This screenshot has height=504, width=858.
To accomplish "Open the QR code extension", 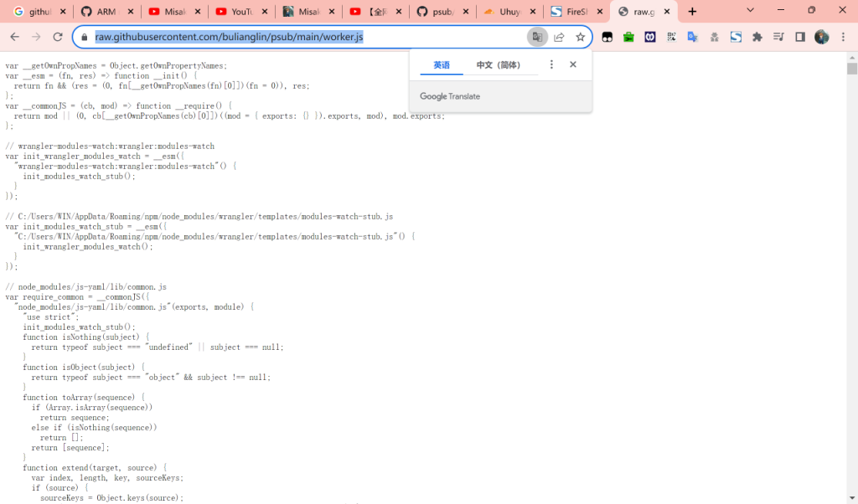I will (671, 37).
